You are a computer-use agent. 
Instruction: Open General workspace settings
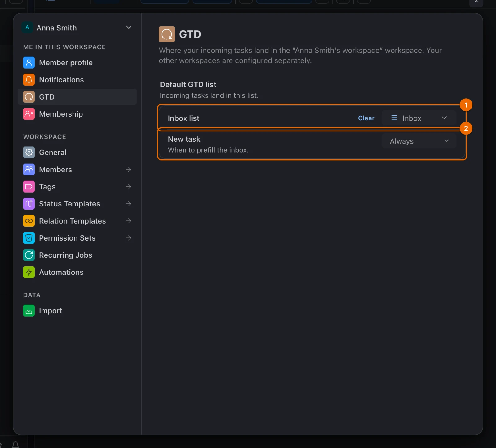[77, 152]
